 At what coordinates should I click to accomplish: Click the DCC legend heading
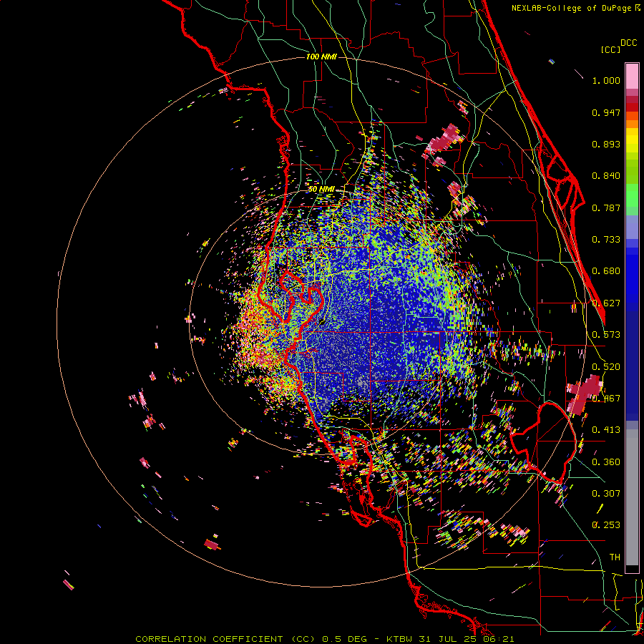(x=629, y=43)
